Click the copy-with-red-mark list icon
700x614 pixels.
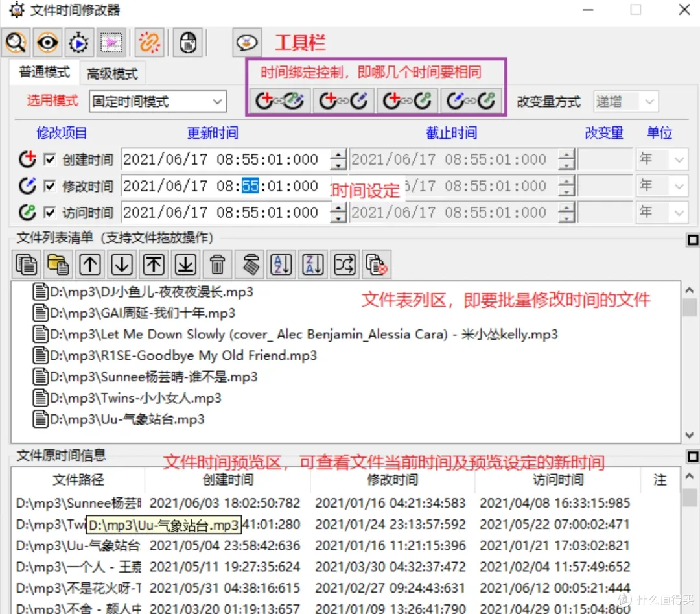tap(377, 265)
